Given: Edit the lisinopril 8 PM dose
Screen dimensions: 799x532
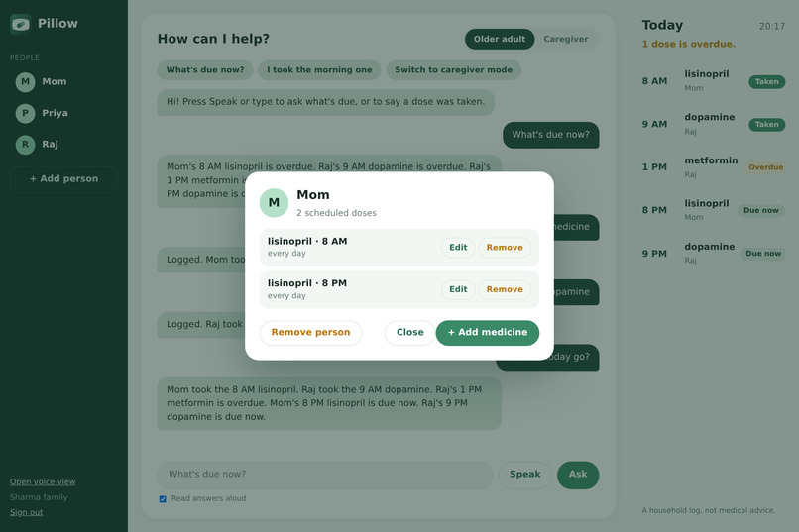Looking at the screenshot, I should point(458,289).
